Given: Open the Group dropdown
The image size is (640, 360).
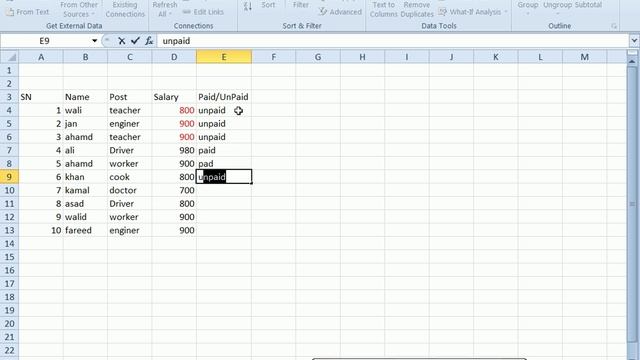Looking at the screenshot, I should click(528, 9).
